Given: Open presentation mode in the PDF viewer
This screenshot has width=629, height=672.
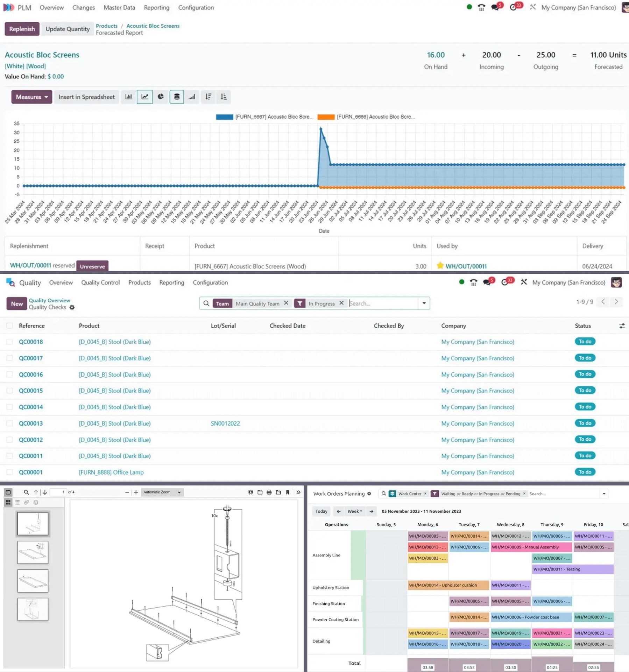Looking at the screenshot, I should [250, 492].
